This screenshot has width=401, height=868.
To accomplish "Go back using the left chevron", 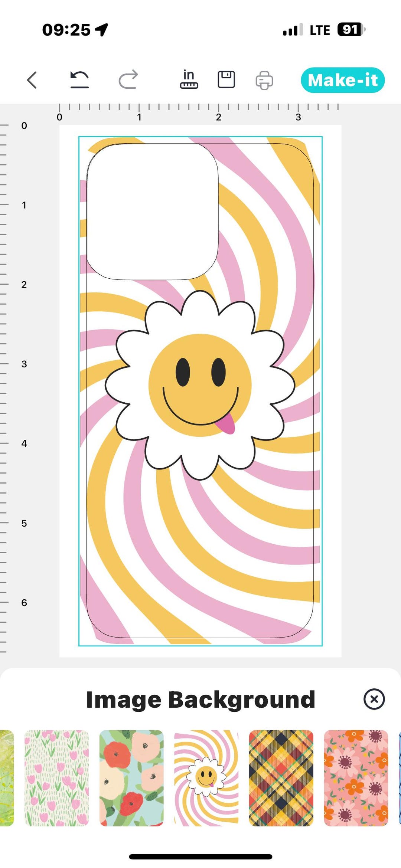I will 32,80.
